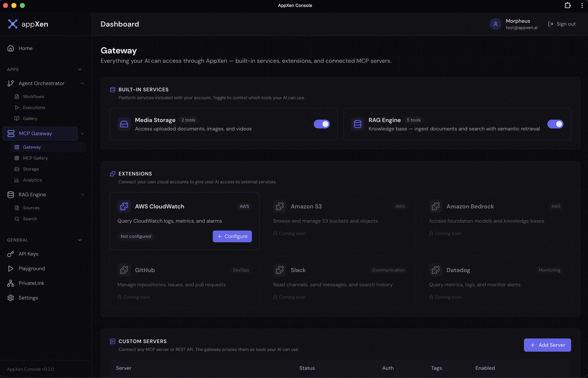Toggle off the Media Storage service

pyautogui.click(x=321, y=124)
